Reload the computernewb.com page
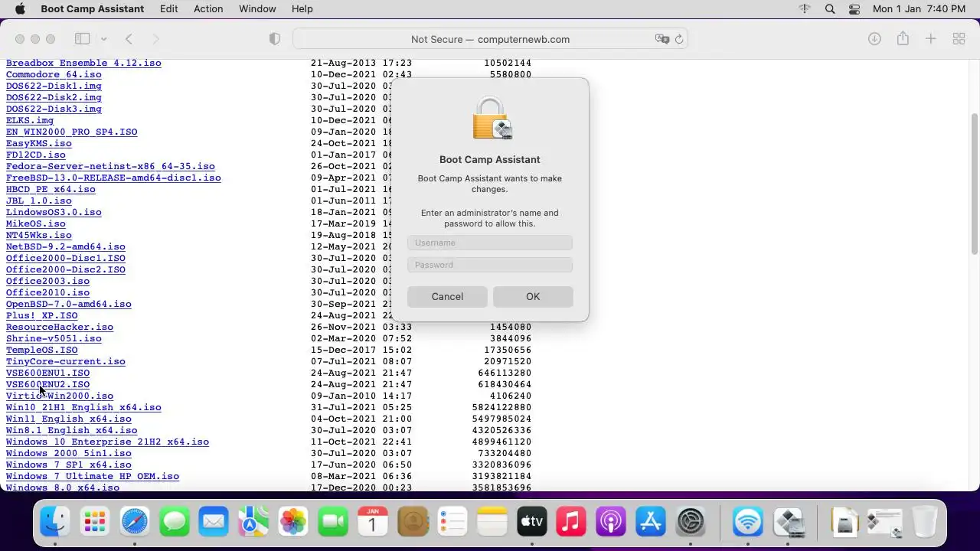The image size is (980, 551). coord(678,39)
